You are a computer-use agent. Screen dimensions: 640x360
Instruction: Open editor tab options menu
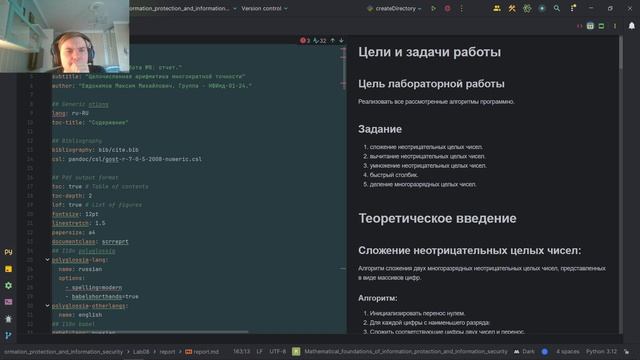[615, 26]
